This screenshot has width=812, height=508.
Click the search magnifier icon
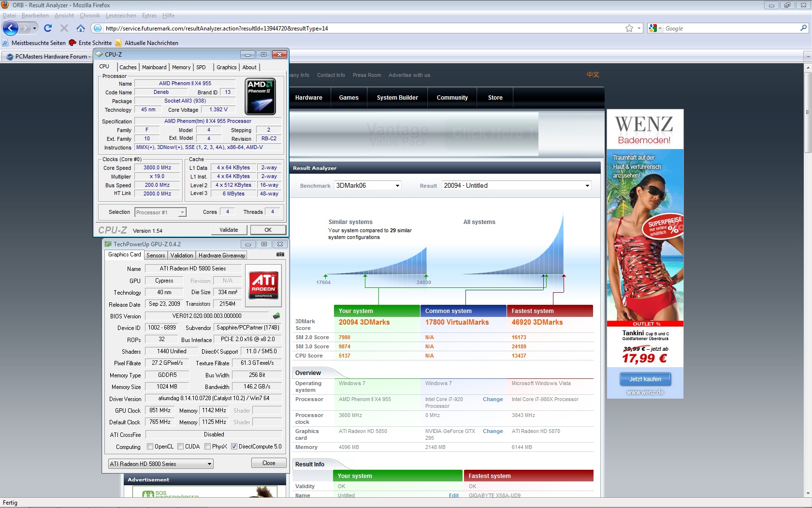coord(803,28)
